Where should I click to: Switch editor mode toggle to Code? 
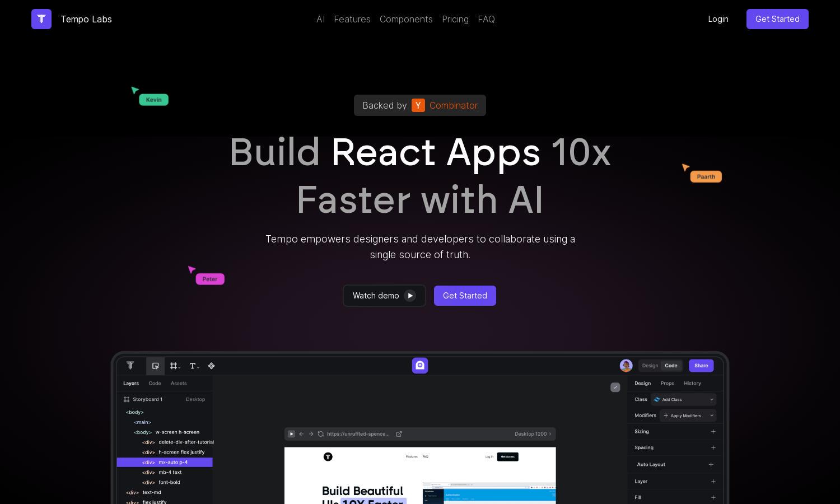point(671,366)
